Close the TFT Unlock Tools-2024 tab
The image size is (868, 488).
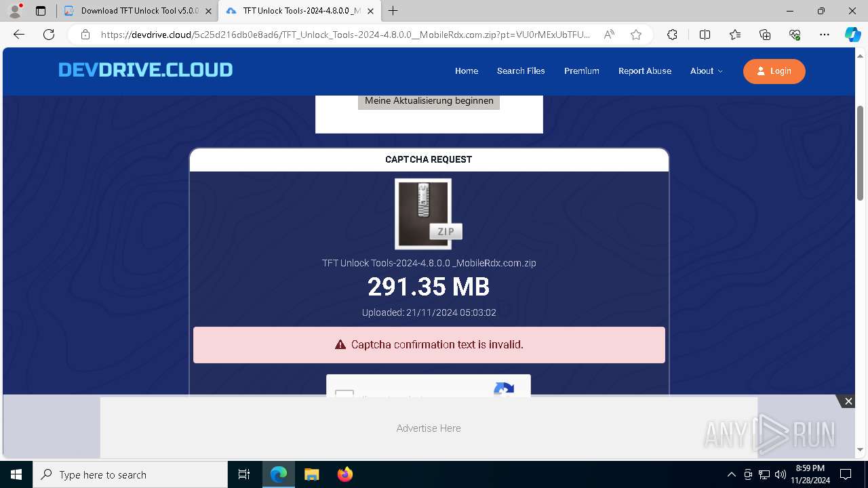click(x=370, y=11)
